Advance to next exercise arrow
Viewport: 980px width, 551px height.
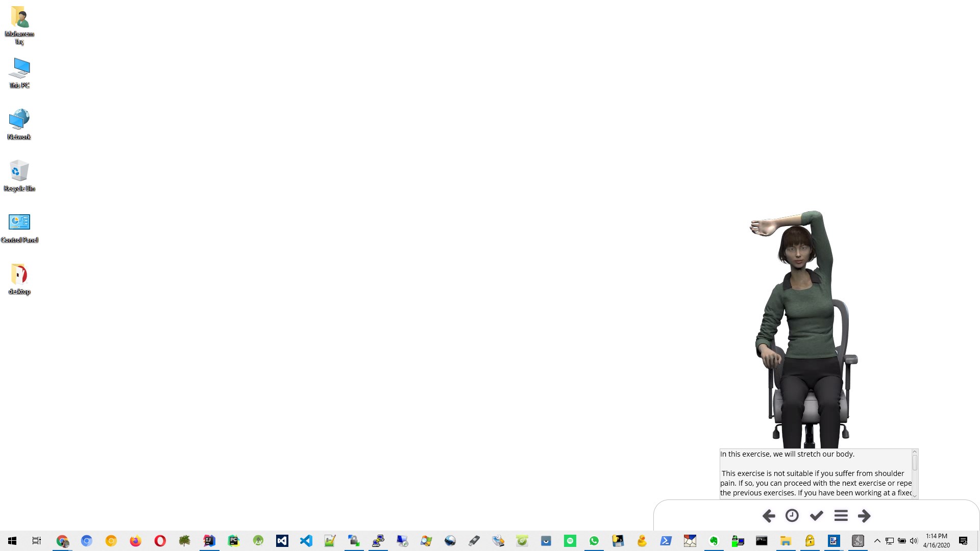(864, 516)
